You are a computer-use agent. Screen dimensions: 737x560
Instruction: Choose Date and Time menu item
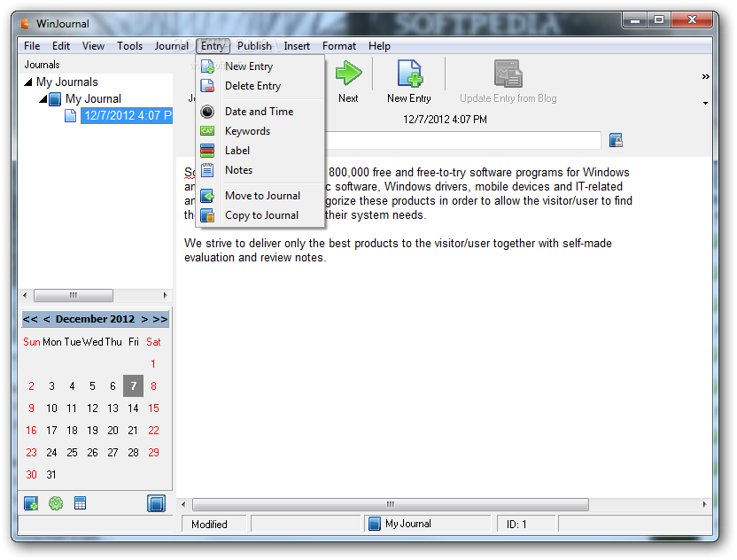click(260, 112)
